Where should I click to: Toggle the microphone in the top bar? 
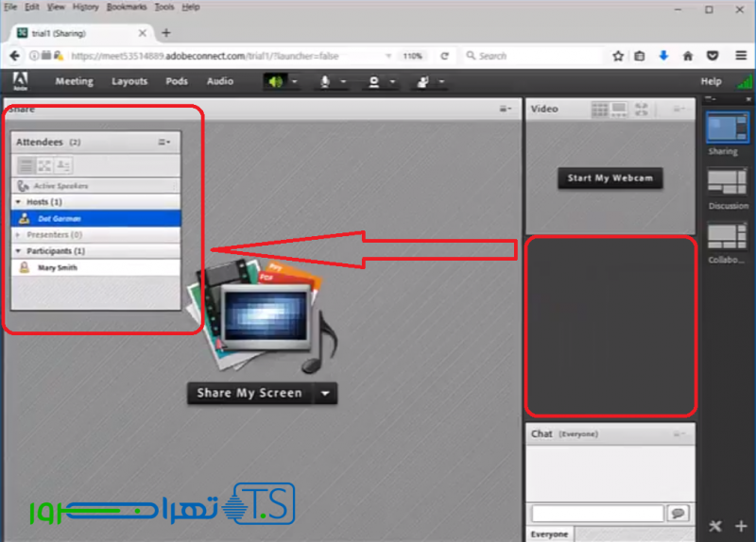(x=324, y=82)
